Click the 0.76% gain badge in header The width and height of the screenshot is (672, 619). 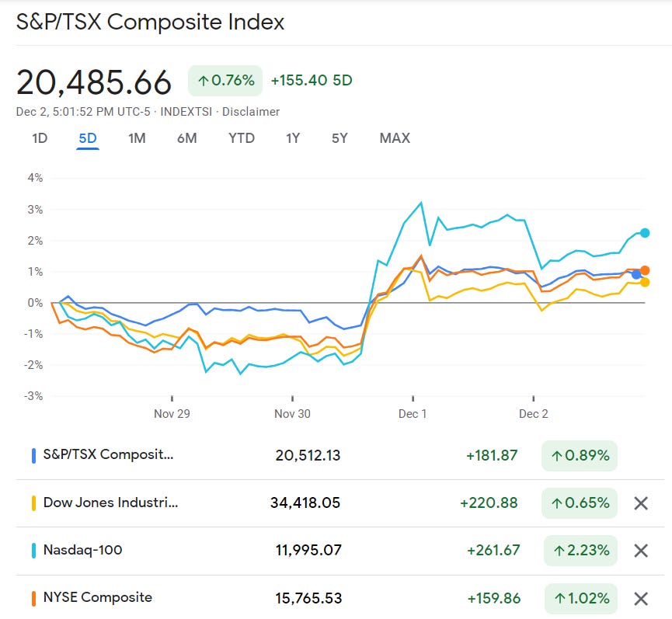point(225,81)
